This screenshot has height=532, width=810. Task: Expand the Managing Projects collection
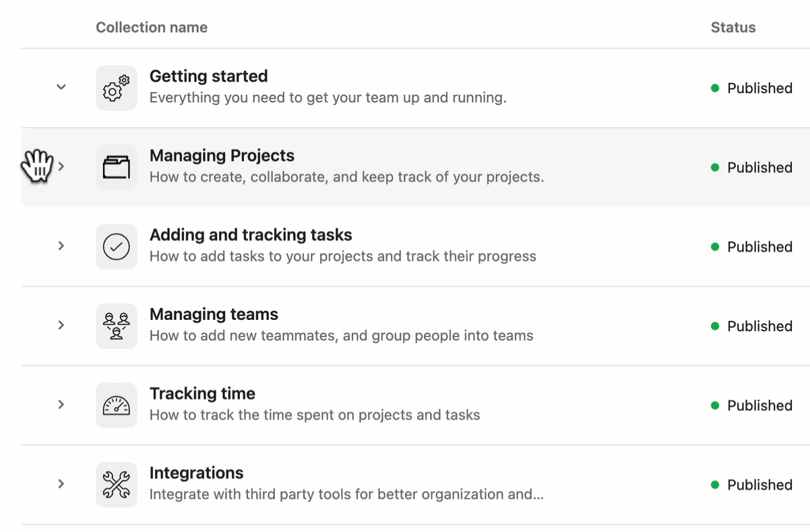point(61,166)
